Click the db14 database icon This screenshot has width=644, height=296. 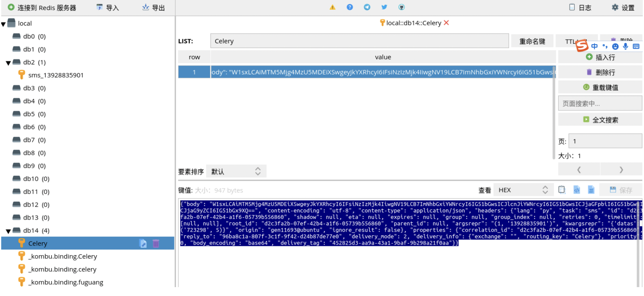coord(17,230)
